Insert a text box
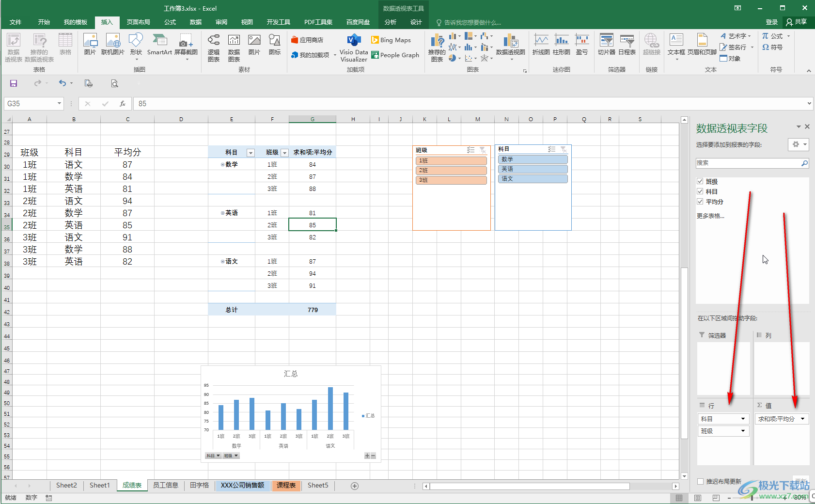Image resolution: width=815 pixels, height=504 pixels. (676, 47)
